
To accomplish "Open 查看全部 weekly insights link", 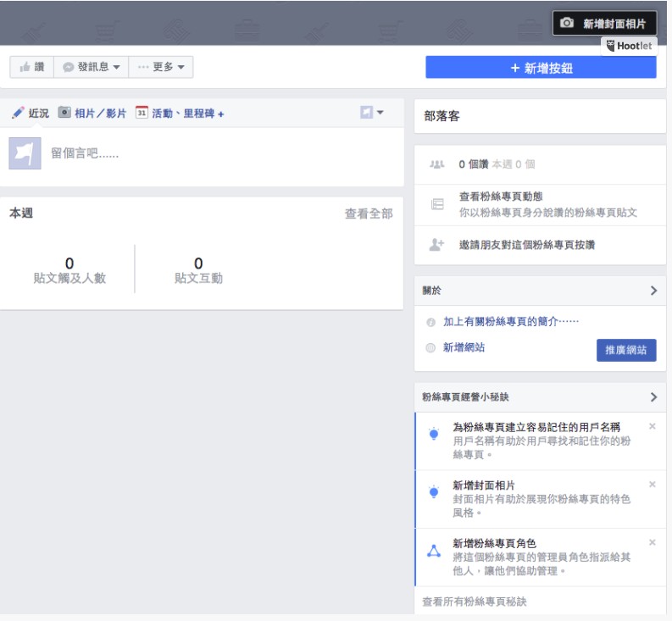I will tap(368, 214).
